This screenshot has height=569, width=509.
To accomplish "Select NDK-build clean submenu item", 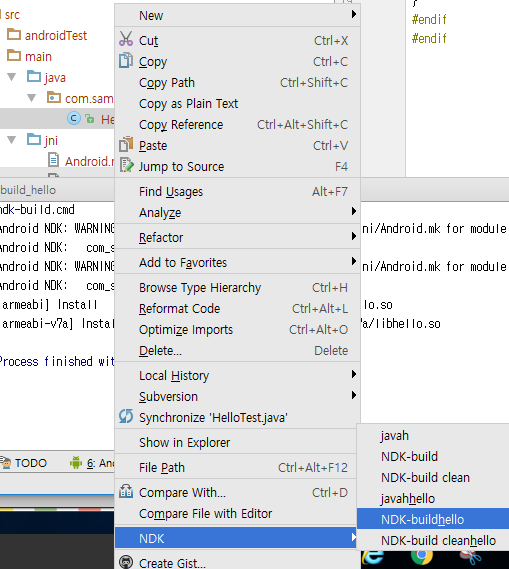I will click(x=433, y=478).
